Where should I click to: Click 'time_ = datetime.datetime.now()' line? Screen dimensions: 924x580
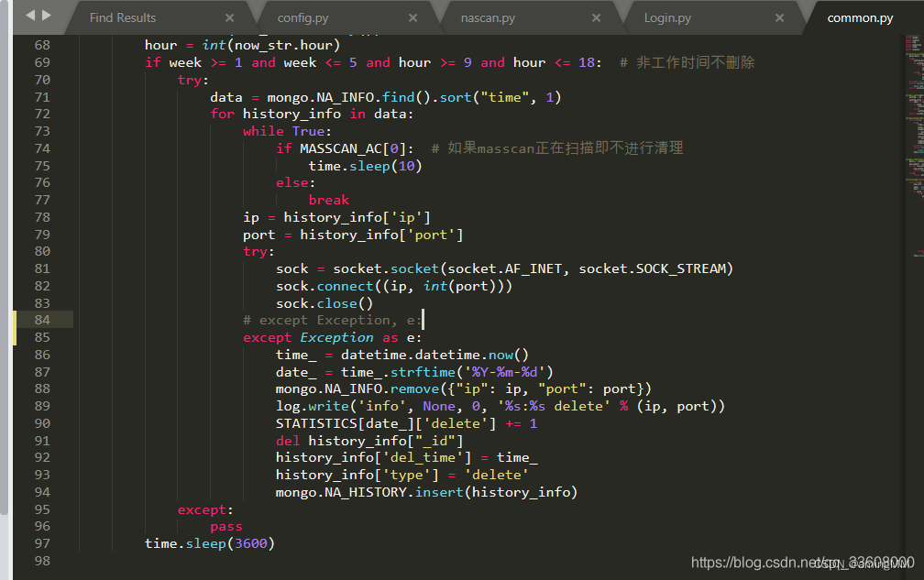tap(402, 355)
